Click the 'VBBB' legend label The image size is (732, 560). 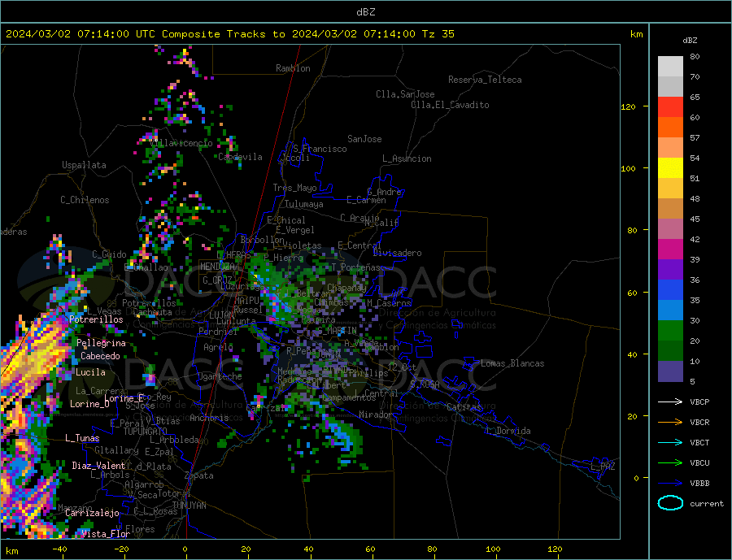coord(699,483)
